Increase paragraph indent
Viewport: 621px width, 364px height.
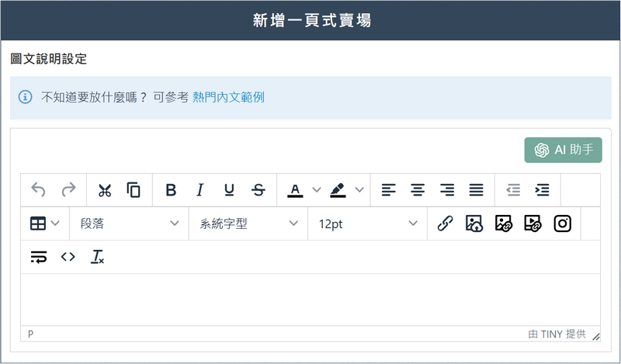tap(542, 190)
